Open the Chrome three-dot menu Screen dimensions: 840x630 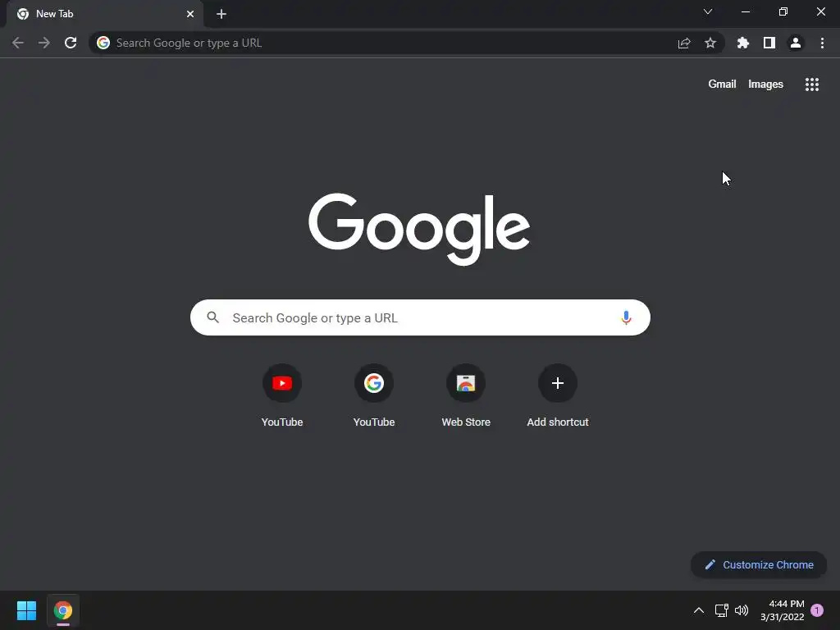[822, 43]
